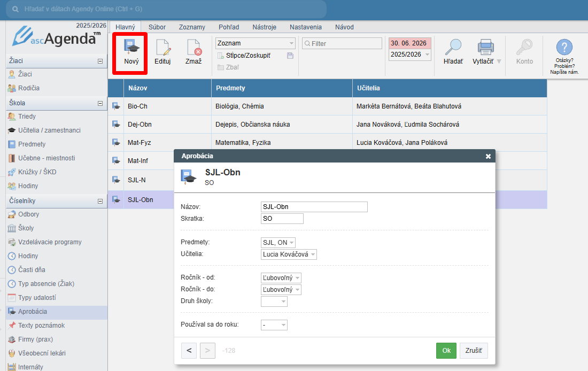Viewport: 588px width, 371px height.
Task: Open Krúžky / ŠKD item
Action: [37, 172]
